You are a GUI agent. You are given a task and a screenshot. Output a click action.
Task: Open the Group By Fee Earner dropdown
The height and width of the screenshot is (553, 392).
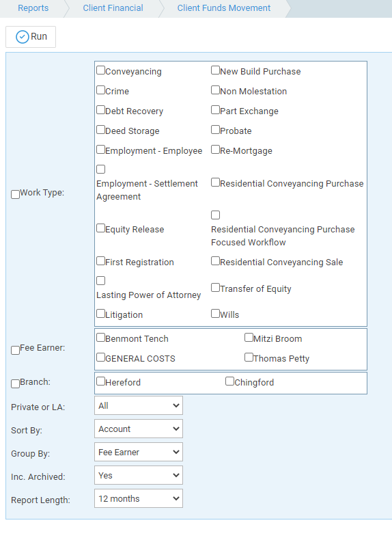click(139, 452)
